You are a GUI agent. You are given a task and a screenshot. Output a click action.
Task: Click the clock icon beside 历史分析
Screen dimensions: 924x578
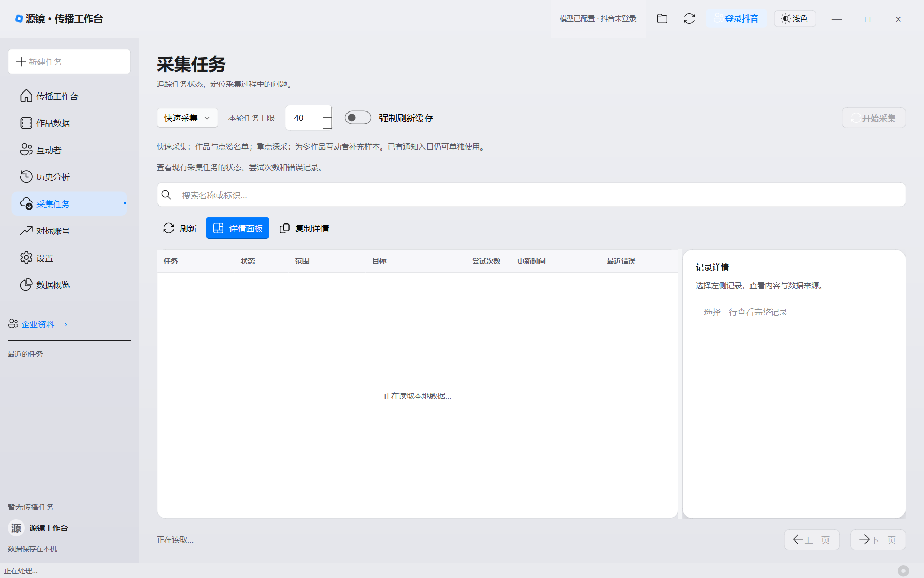point(26,177)
